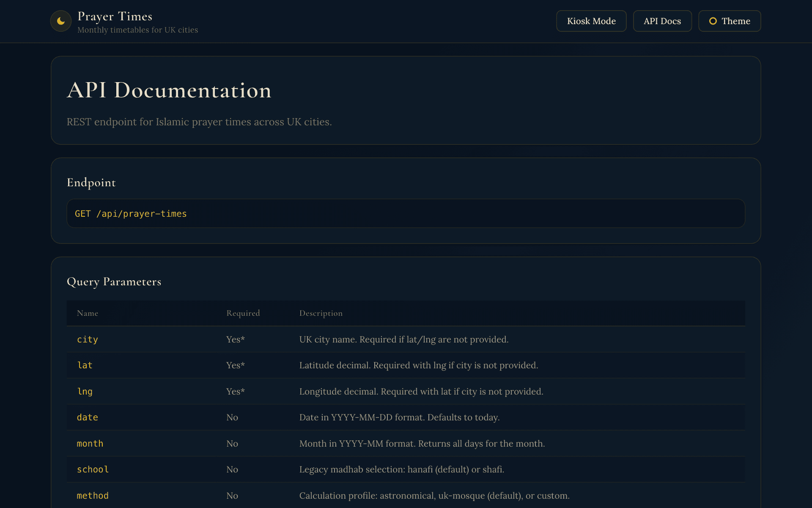The height and width of the screenshot is (508, 812).
Task: Click the 'Date in YYYY-MM-DD format' description
Action: pos(399,417)
